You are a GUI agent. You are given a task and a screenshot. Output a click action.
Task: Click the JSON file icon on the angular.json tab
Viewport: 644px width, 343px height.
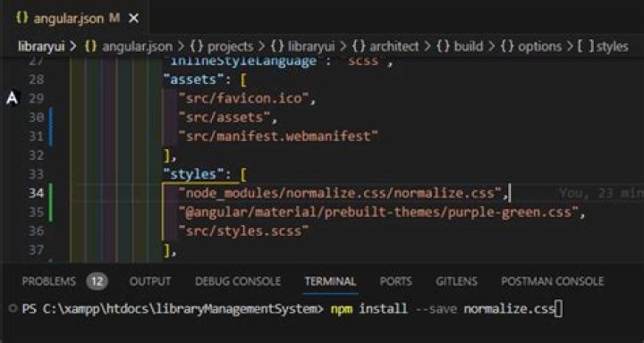[x=22, y=19]
